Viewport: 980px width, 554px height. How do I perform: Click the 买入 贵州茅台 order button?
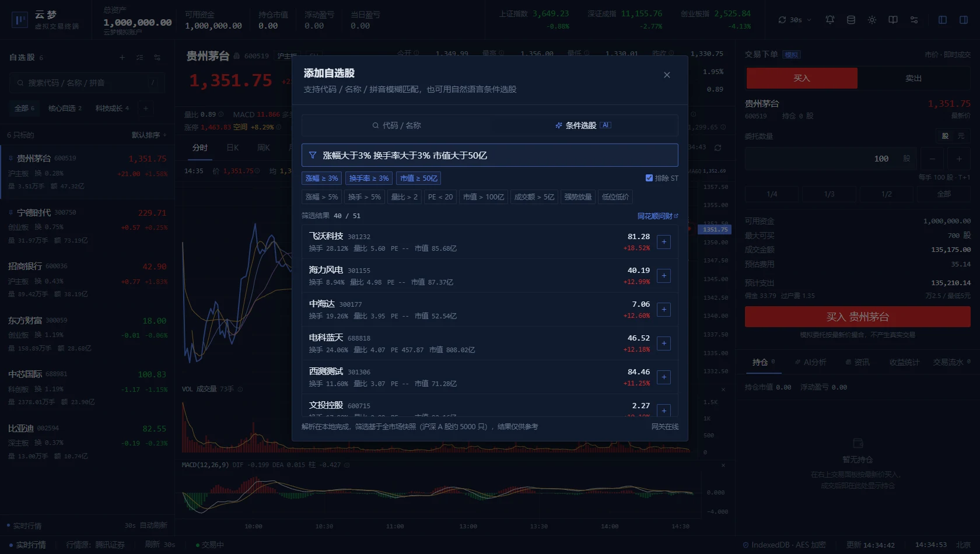[857, 317]
